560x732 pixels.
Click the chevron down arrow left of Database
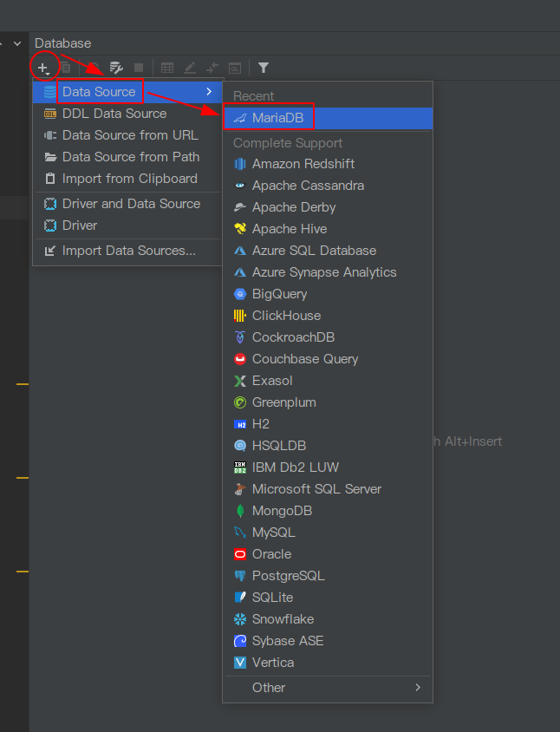17,44
